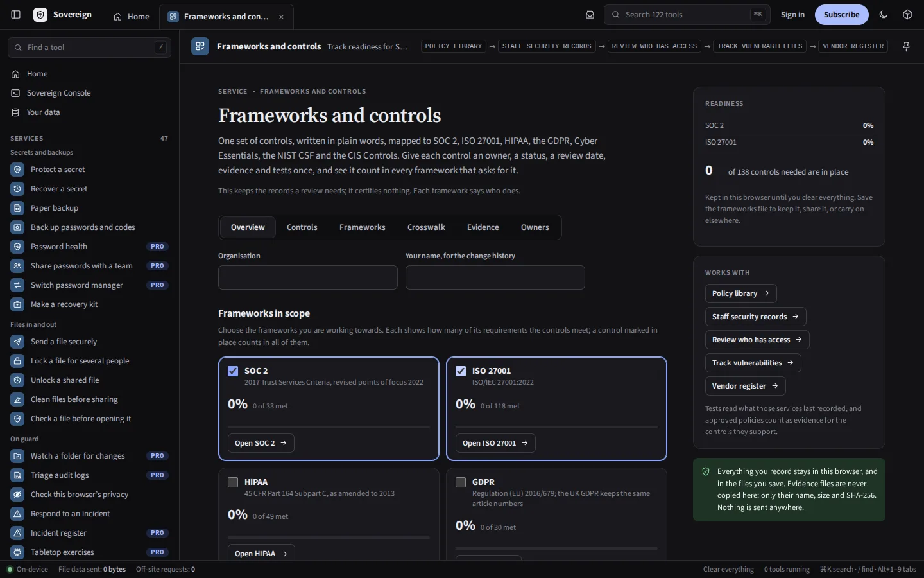Click the Frameworks and controls header icon

click(200, 46)
